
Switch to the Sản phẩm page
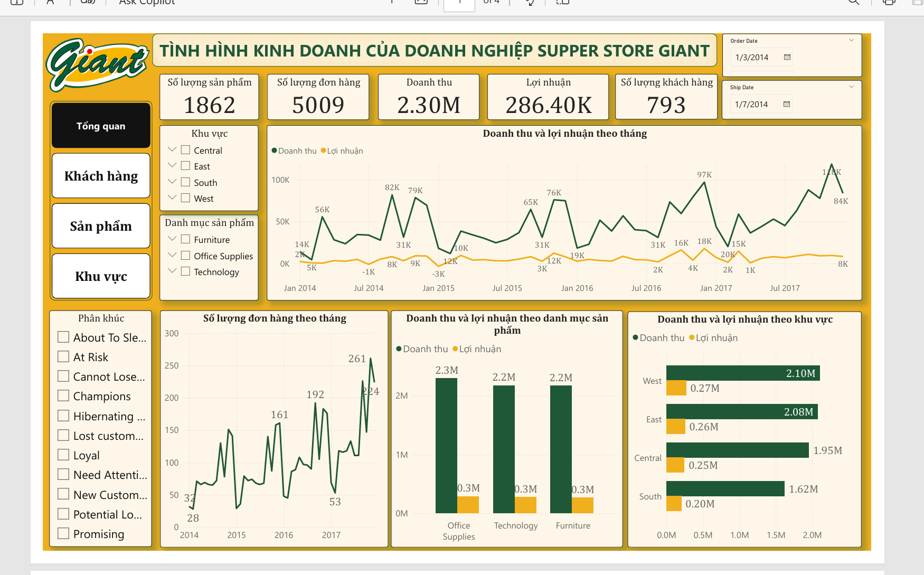(101, 226)
